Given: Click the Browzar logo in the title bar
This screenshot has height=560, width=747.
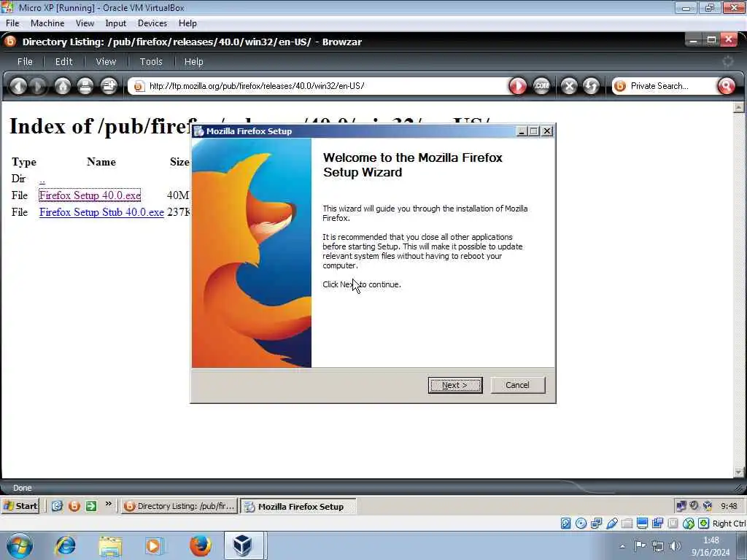Looking at the screenshot, I should [10, 42].
